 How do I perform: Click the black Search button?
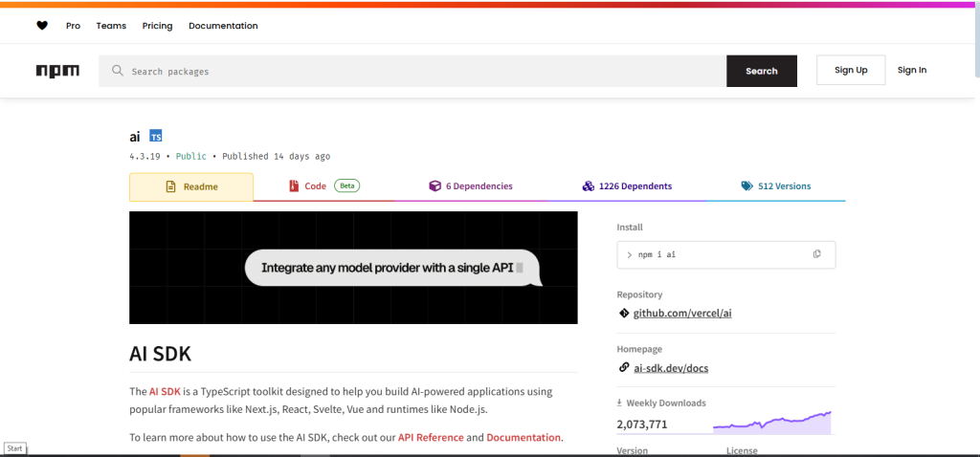click(761, 71)
